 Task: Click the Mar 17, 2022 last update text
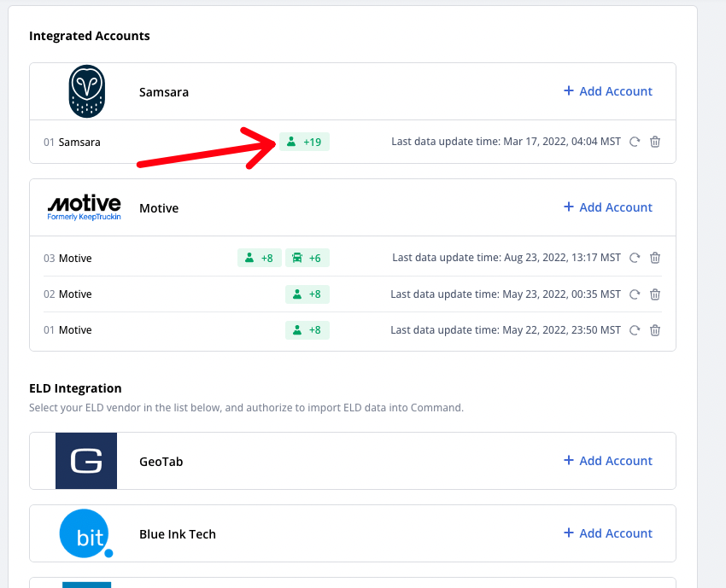pos(506,142)
